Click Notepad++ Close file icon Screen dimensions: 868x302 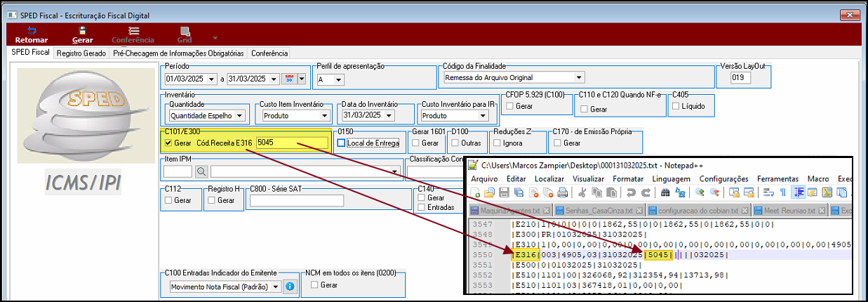click(x=533, y=192)
